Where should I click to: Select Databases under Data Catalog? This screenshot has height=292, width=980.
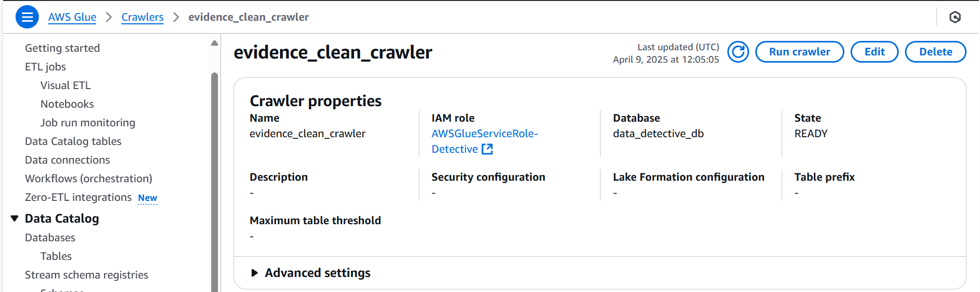(50, 238)
